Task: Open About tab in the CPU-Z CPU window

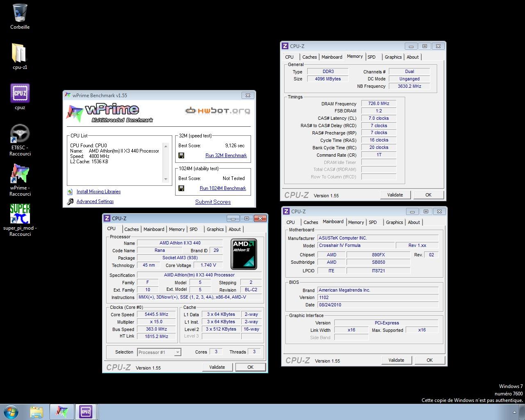Action: point(235,229)
